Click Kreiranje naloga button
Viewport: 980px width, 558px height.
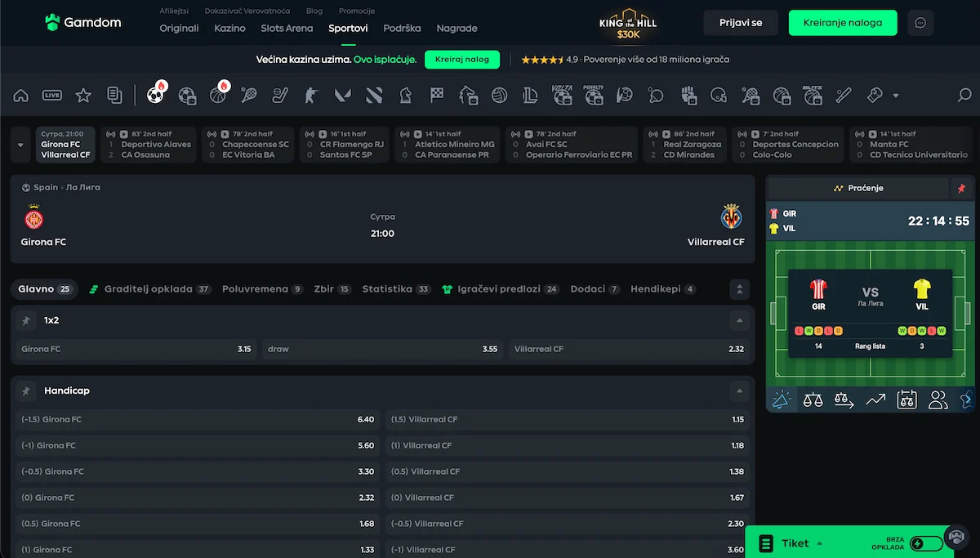(843, 23)
